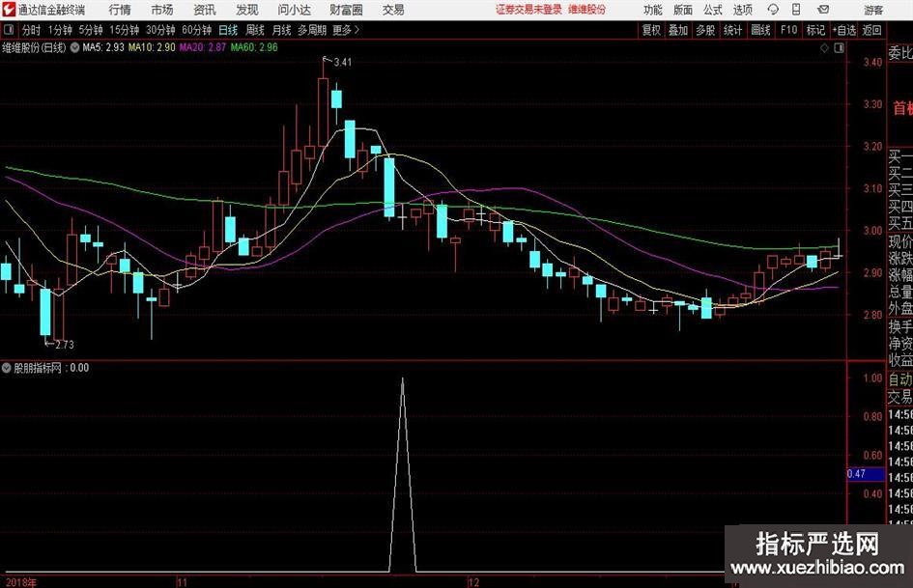Screen dimensions: 913x588
Task: Switch to 5分钟 period
Action: pyautogui.click(x=91, y=30)
